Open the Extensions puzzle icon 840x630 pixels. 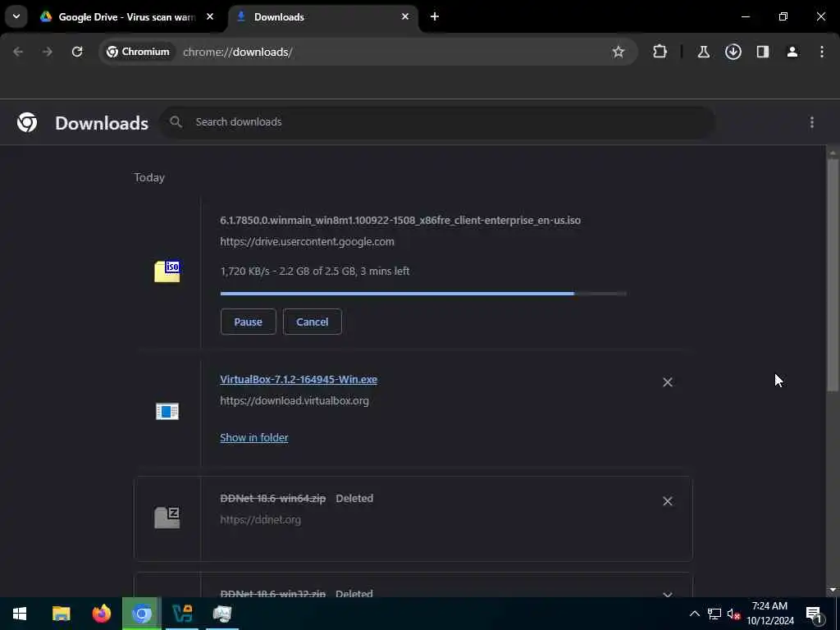coord(660,52)
